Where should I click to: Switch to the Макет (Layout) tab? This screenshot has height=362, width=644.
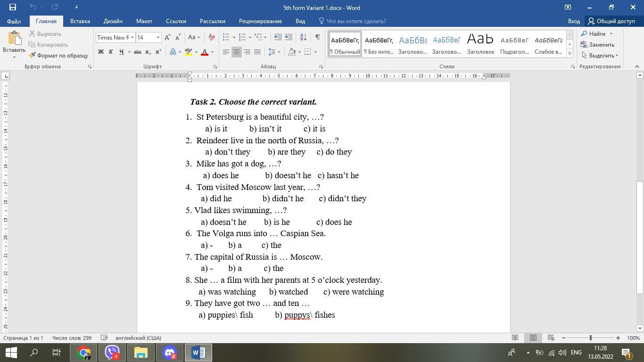click(x=144, y=21)
